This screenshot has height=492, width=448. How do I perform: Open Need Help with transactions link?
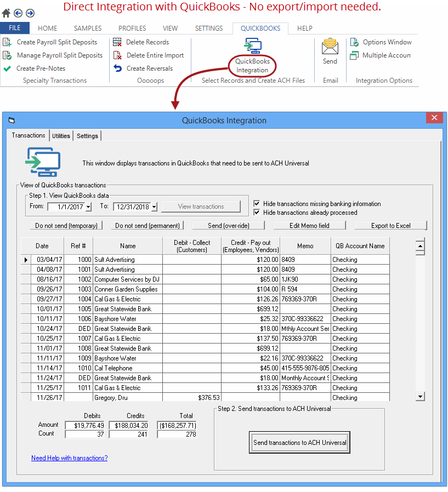70,458
